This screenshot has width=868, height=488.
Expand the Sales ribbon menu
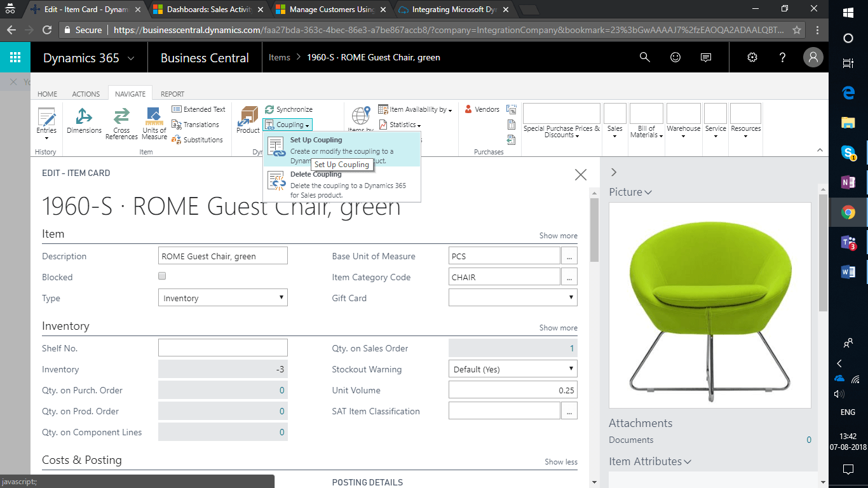[615, 121]
